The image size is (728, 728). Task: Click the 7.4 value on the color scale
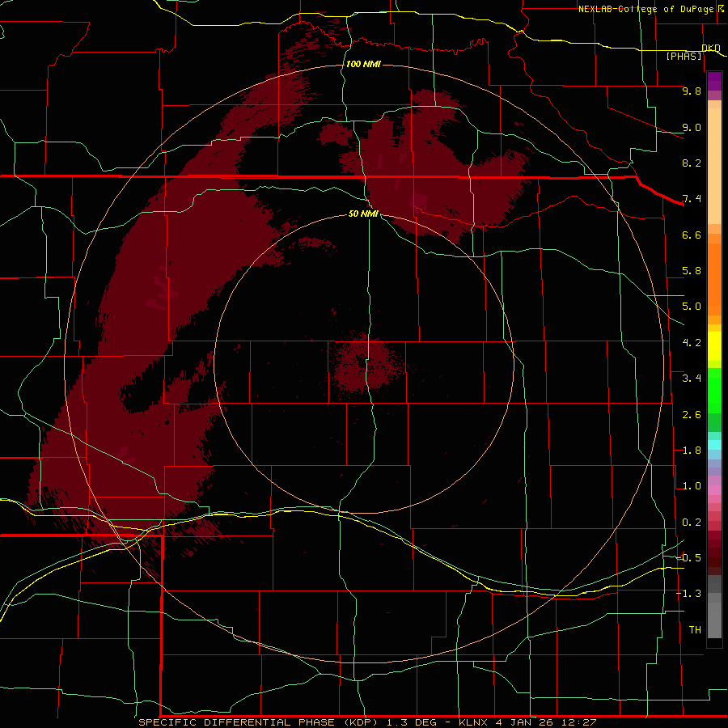tap(692, 199)
